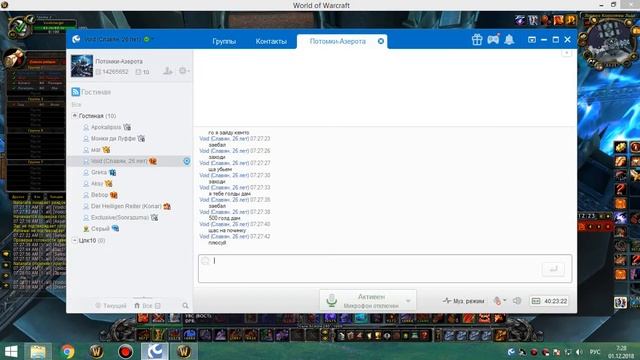Open status dropdown next to username
640x360 pixels.
pos(148,39)
